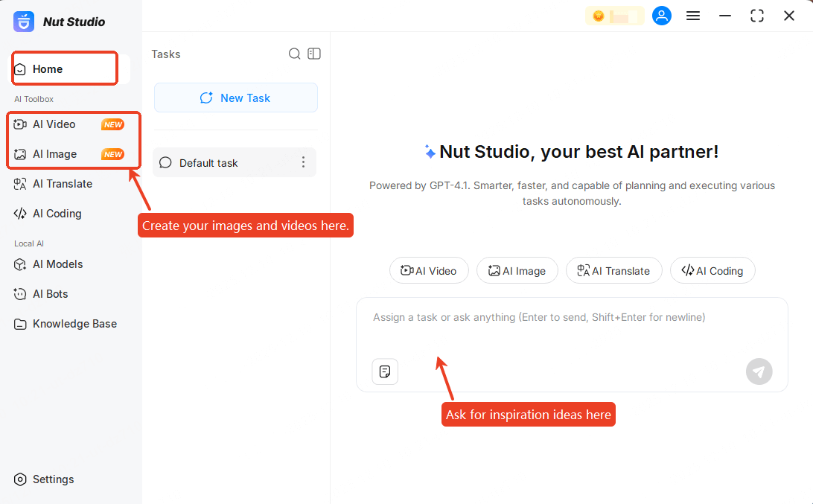Screen dimensions: 813x504
Task: Open the hamburger menu at top right
Action: (x=693, y=15)
